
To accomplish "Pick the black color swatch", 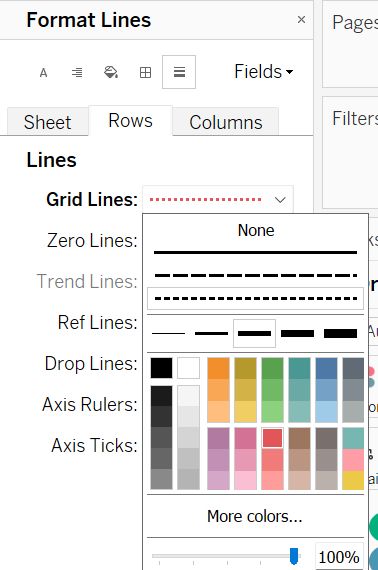I will point(161,368).
